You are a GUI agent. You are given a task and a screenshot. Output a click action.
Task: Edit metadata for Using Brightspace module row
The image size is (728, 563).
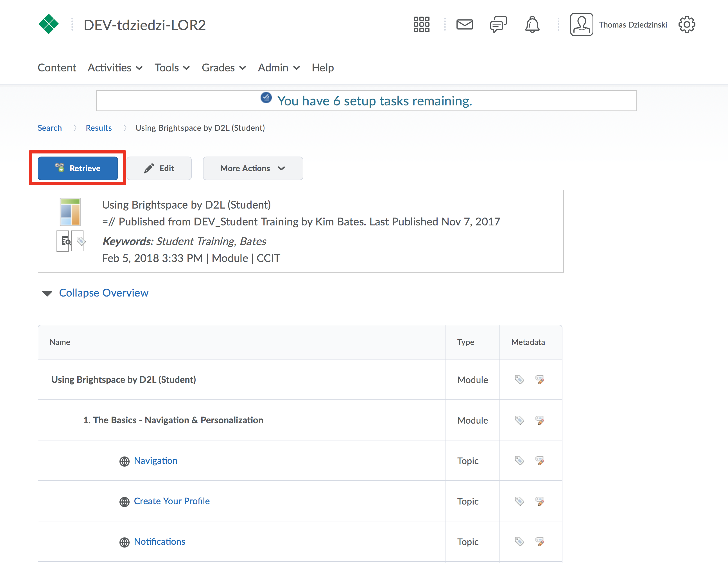point(539,379)
